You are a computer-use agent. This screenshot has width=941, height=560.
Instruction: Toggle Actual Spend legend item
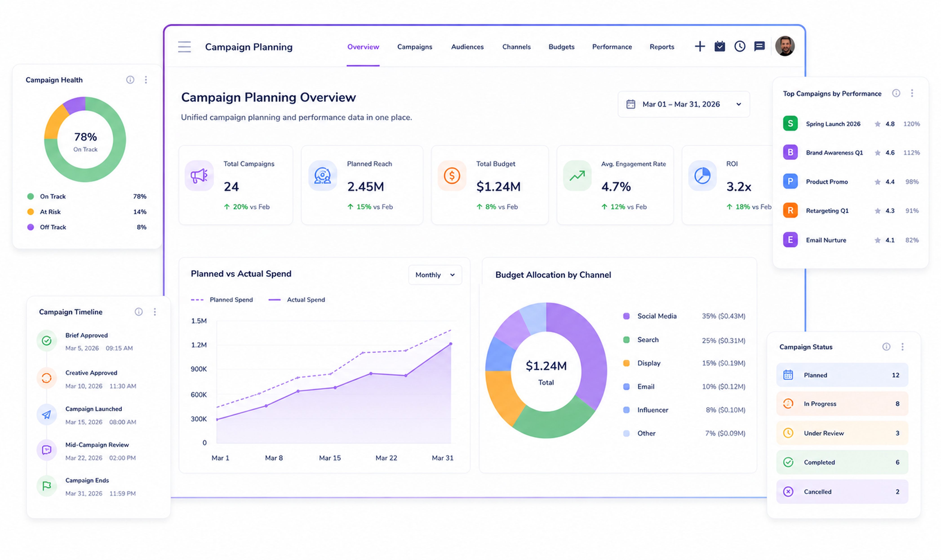297,300
